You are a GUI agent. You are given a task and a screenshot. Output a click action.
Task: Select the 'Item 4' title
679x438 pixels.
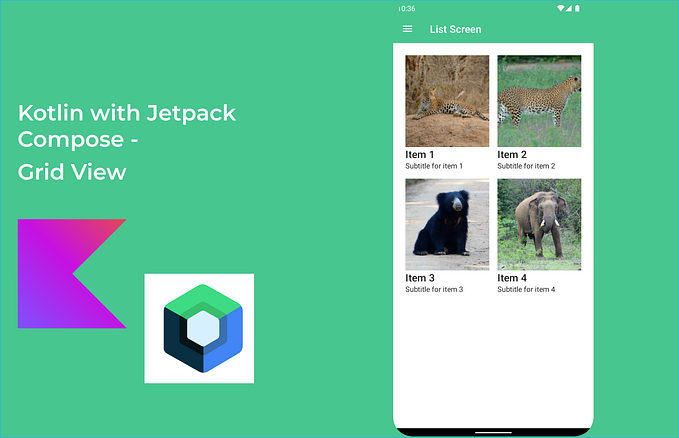click(x=512, y=278)
